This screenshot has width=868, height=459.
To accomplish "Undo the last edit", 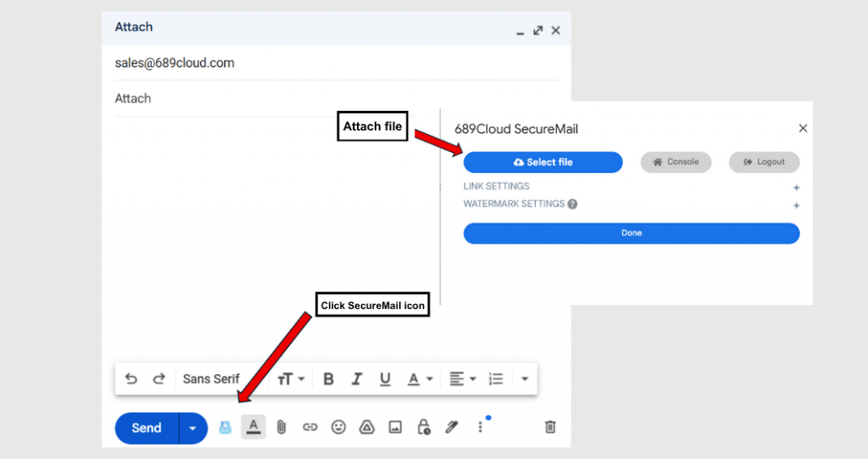I will coord(131,379).
